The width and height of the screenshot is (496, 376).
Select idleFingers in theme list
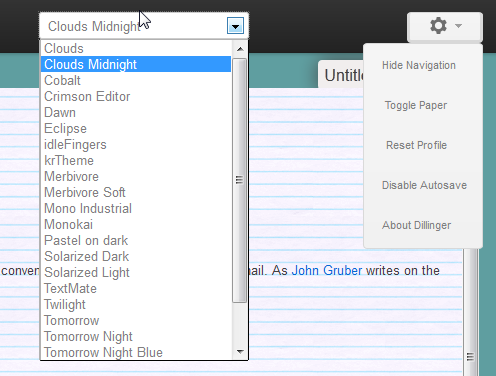pyautogui.click(x=136, y=144)
